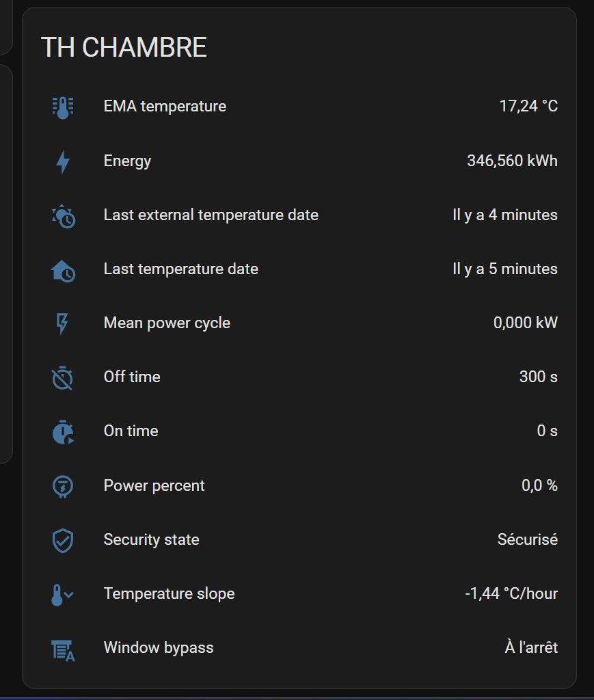Click the Power percent meter icon
594x700 pixels.
pyautogui.click(x=63, y=486)
